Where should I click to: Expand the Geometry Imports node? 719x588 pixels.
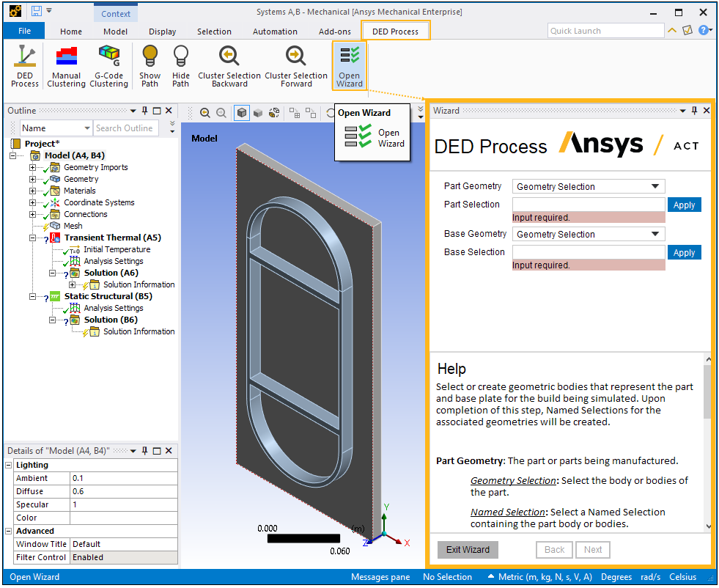pos(32,167)
